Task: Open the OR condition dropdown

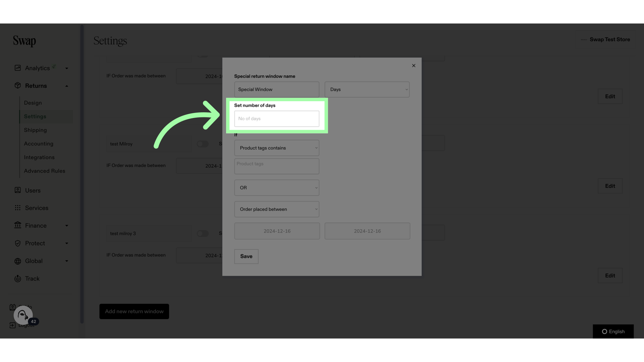Action: [x=277, y=188]
